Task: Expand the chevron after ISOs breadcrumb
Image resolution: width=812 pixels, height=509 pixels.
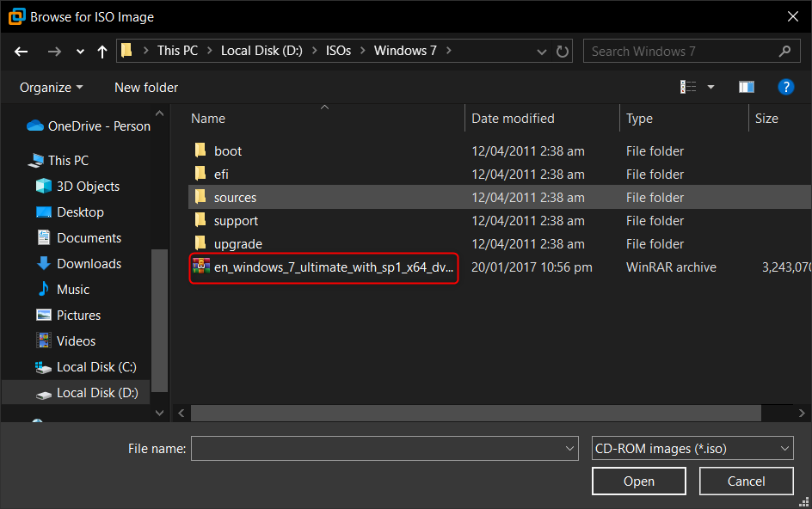Action: pyautogui.click(x=362, y=51)
